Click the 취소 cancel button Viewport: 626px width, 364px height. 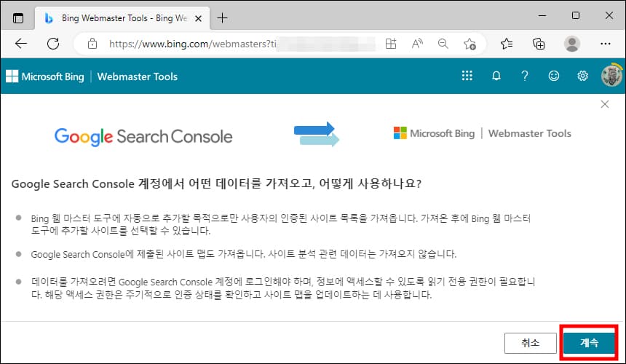pos(530,343)
